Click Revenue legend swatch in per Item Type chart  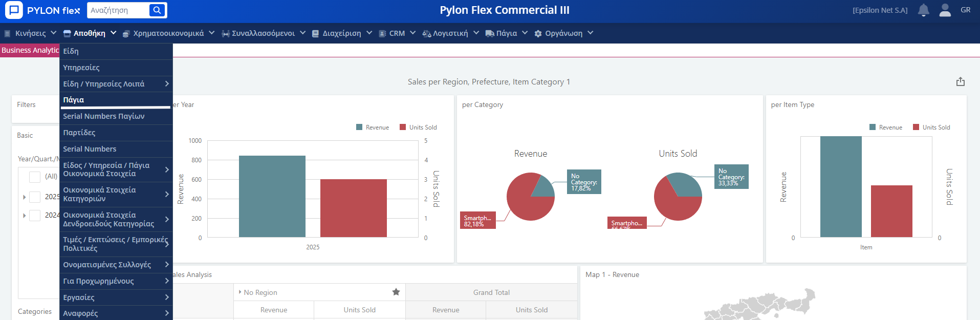873,127
